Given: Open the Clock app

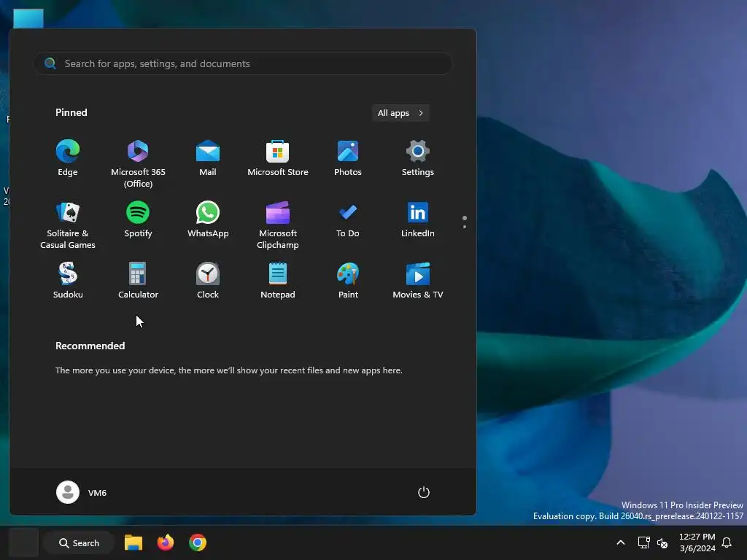Looking at the screenshot, I should (x=208, y=281).
